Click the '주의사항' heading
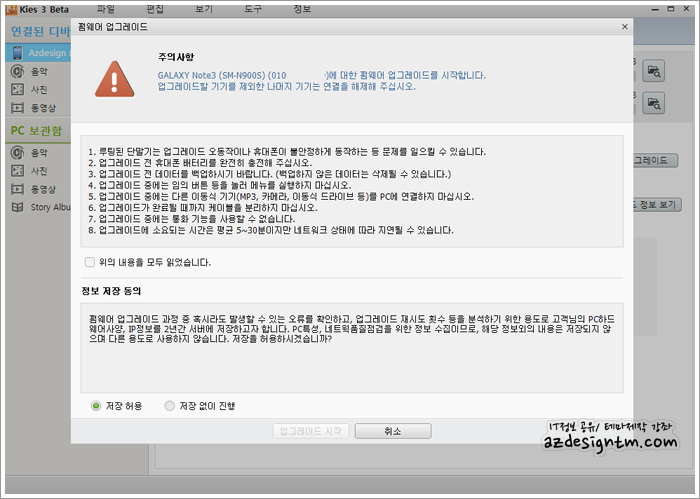The image size is (700, 499). tap(176, 57)
